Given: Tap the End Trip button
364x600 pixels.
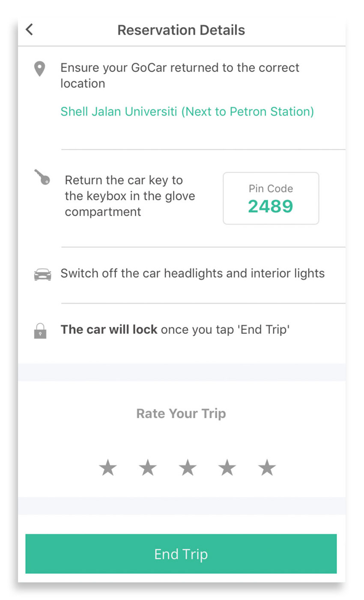Looking at the screenshot, I should point(181,554).
